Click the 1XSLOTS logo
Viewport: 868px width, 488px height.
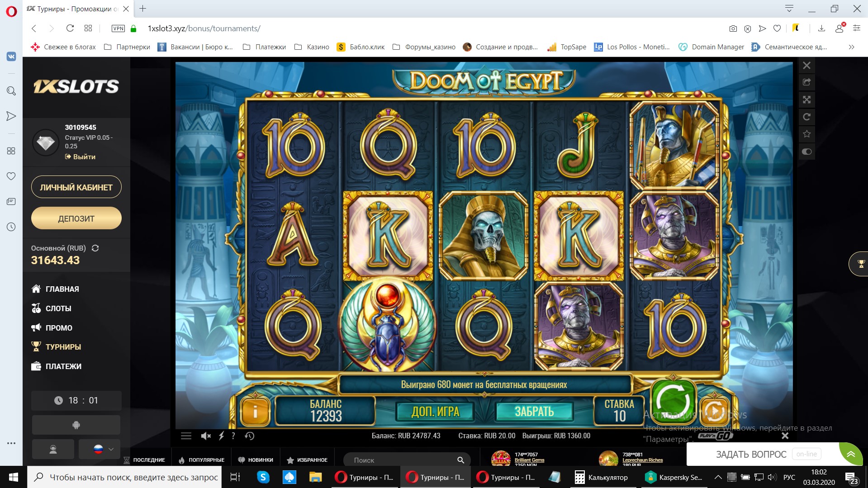(76, 86)
